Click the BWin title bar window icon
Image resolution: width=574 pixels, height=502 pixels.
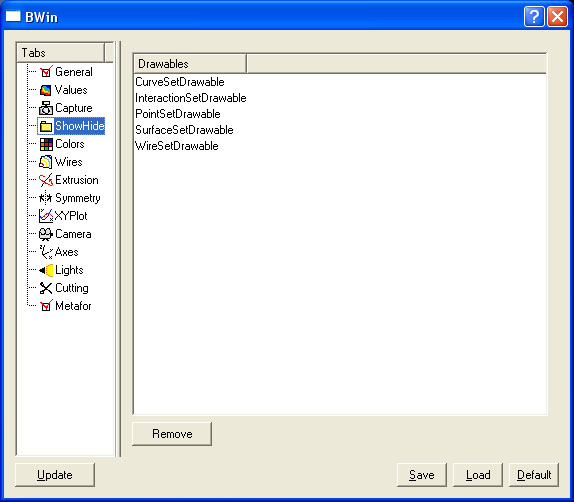click(x=13, y=16)
